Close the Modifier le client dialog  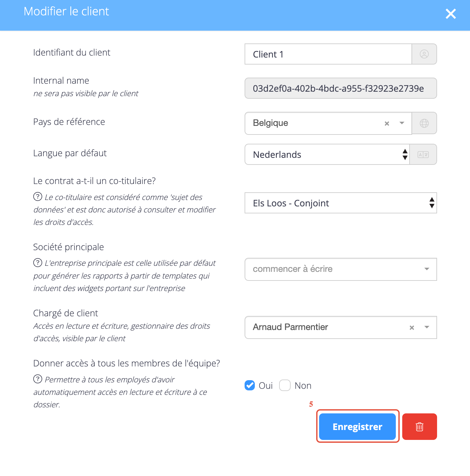click(450, 14)
